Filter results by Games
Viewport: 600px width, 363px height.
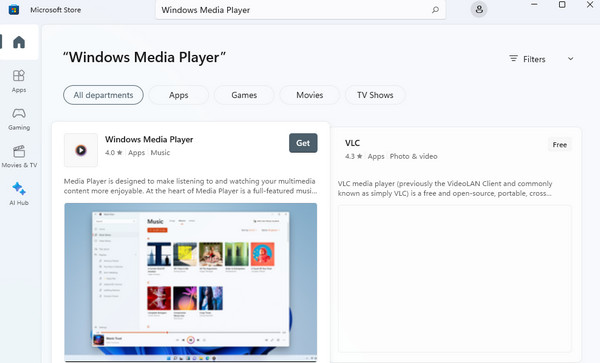pyautogui.click(x=244, y=95)
